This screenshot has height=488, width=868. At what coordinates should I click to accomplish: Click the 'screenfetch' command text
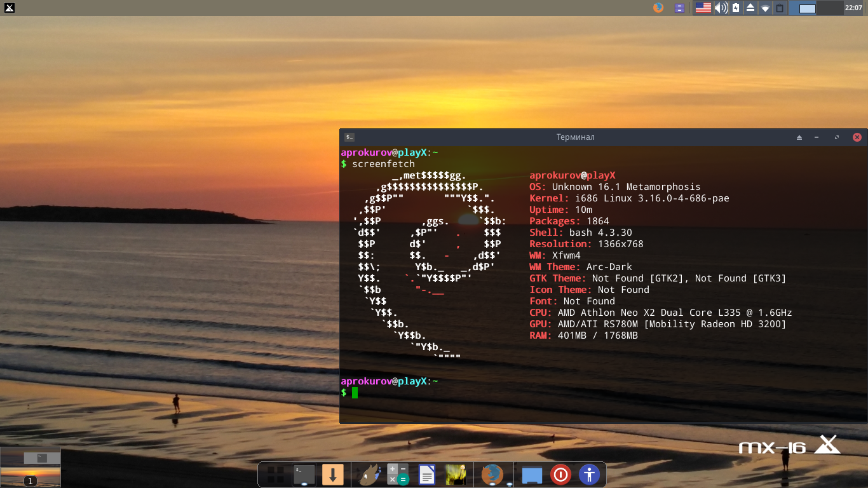pos(383,164)
